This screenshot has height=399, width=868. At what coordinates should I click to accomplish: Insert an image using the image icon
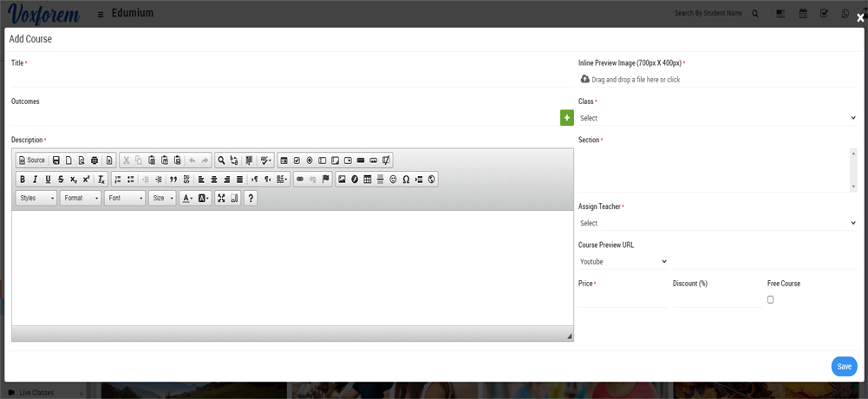point(342,180)
